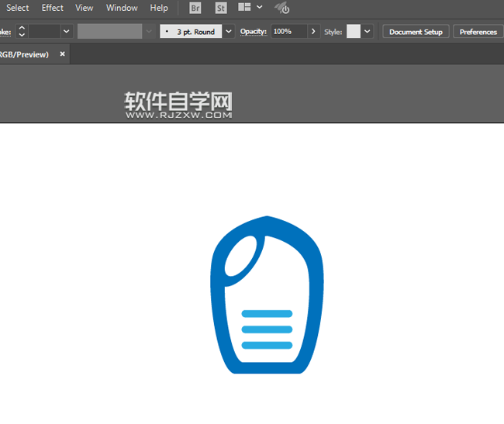Click the stroke weight stepper arrows
This screenshot has height=424, width=504.
click(x=22, y=32)
